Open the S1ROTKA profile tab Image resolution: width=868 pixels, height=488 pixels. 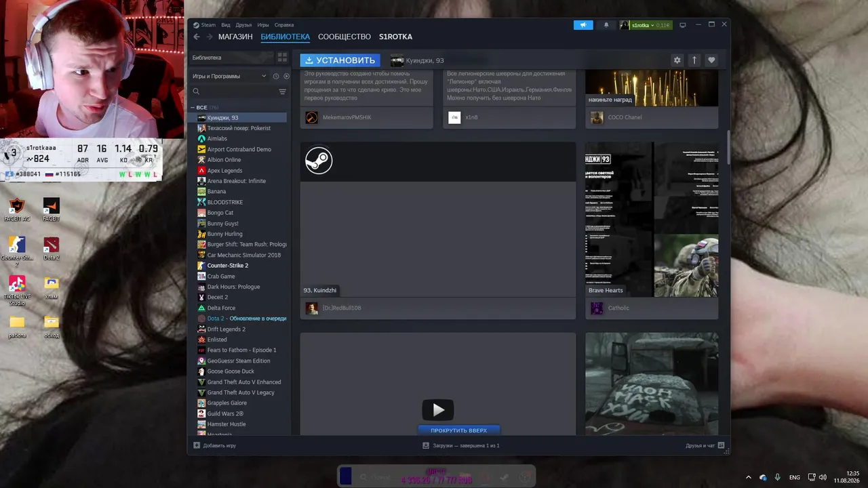(395, 37)
